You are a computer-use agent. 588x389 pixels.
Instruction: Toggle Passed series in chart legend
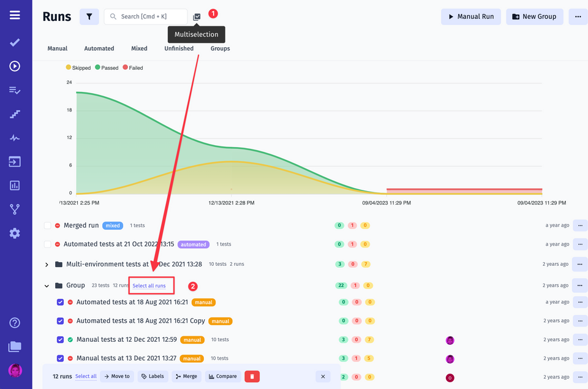click(x=107, y=67)
